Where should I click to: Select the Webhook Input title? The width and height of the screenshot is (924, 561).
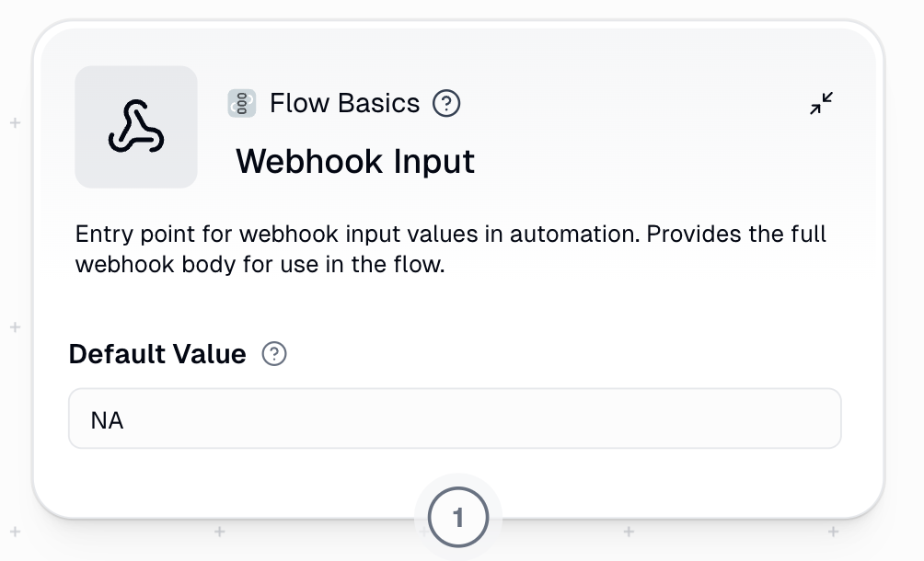pyautogui.click(x=355, y=162)
